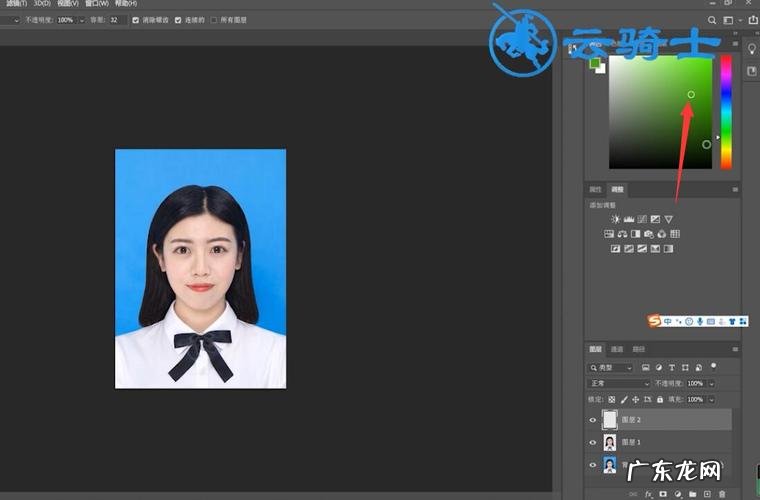The image size is (760, 500).
Task: Add a Hue/Saturation adjustment
Action: (609, 234)
